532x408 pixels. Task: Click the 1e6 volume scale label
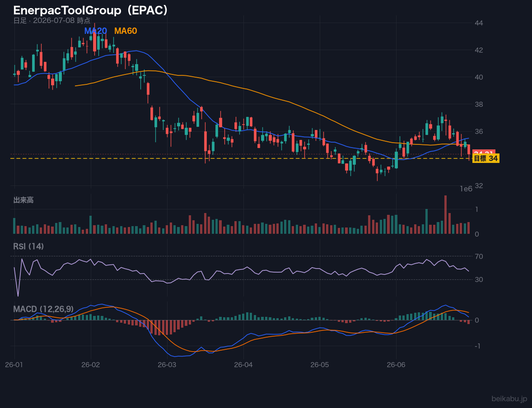pos(466,189)
